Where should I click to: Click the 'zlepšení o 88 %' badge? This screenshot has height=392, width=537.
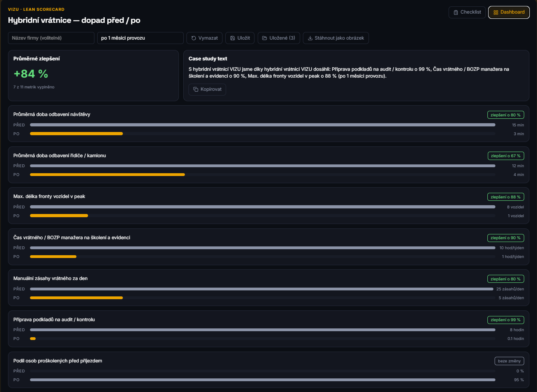point(506,197)
